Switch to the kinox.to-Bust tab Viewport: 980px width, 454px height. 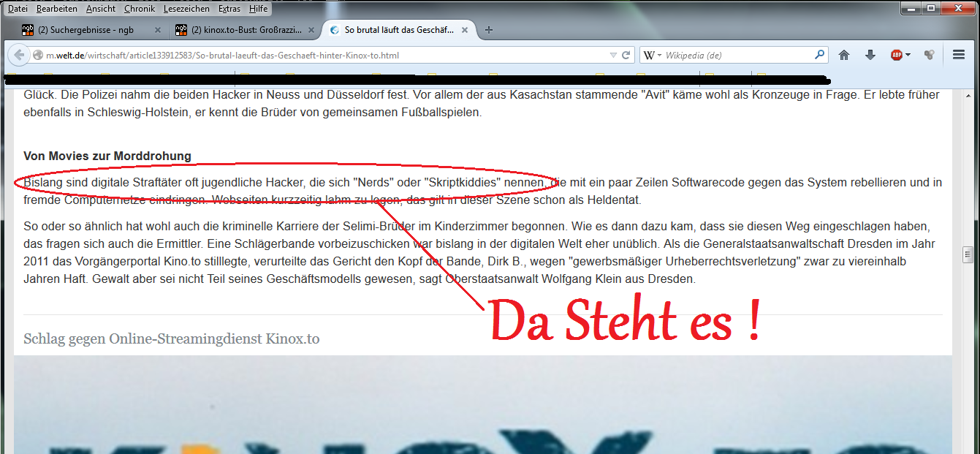coord(245,30)
